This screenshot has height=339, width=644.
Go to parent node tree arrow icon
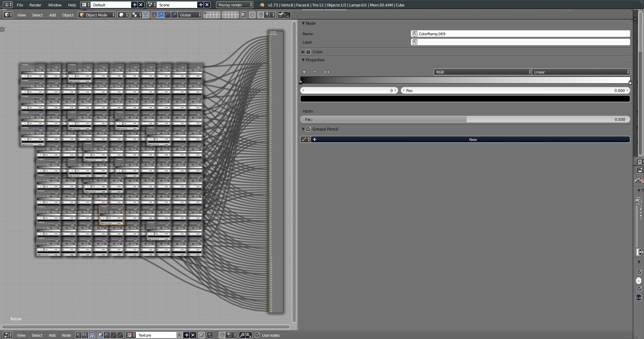click(x=210, y=335)
